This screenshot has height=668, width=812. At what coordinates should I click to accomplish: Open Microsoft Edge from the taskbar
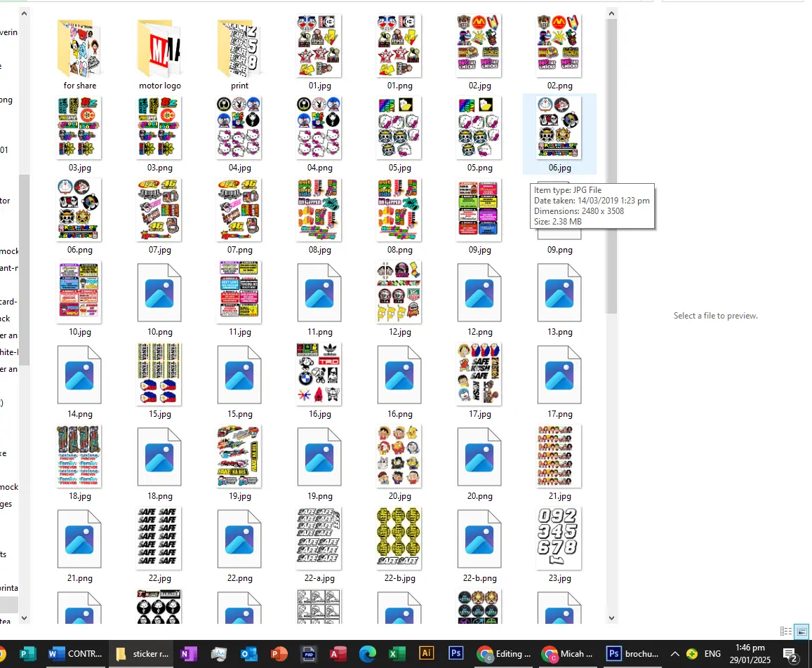point(368,654)
